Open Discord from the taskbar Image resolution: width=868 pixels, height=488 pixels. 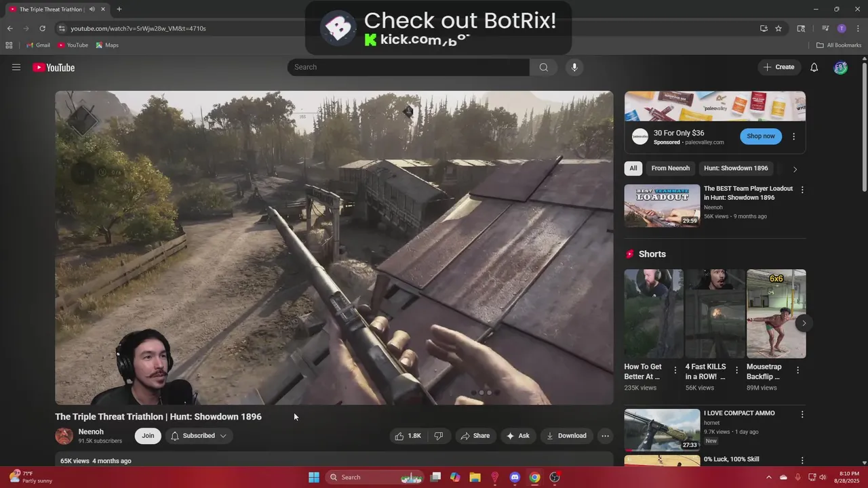click(515, 477)
